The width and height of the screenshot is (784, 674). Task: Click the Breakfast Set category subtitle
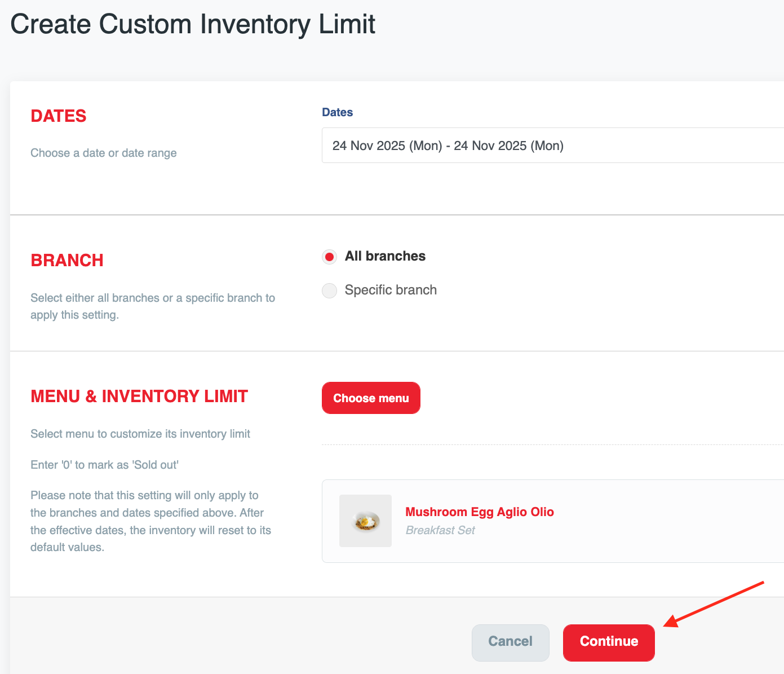(440, 530)
